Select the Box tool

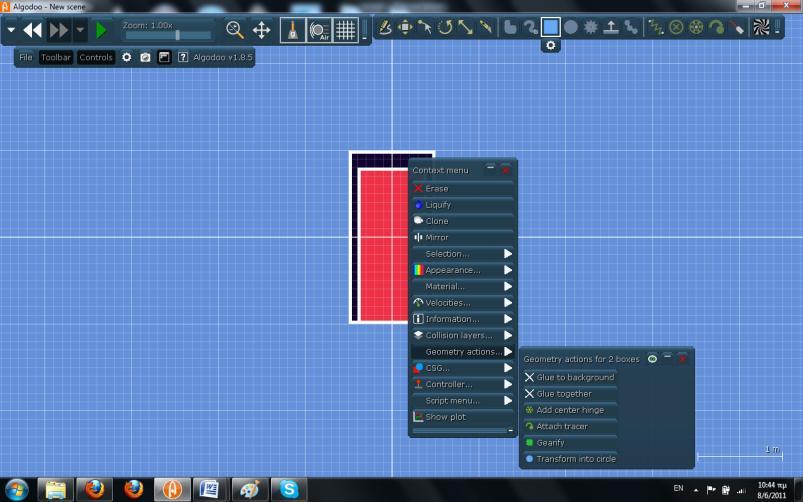[x=551, y=27]
